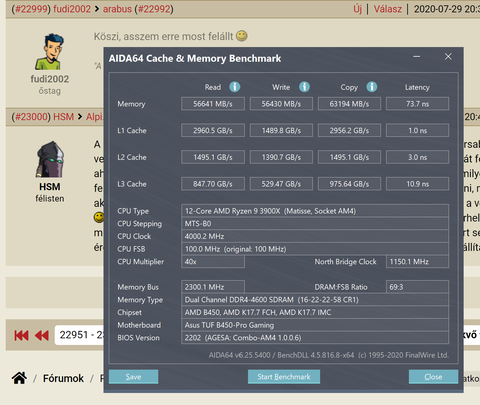Open the 22951 page range dropdown

[x=80, y=335]
